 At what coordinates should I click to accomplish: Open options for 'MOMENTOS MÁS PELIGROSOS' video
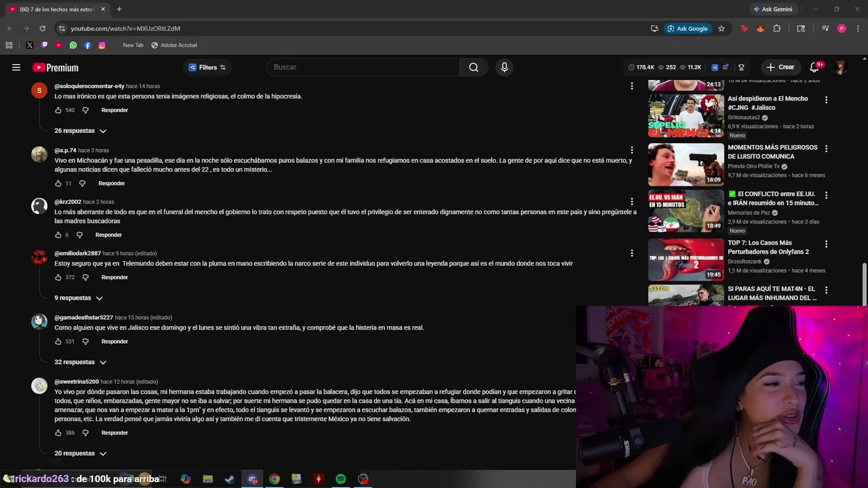pos(826,148)
